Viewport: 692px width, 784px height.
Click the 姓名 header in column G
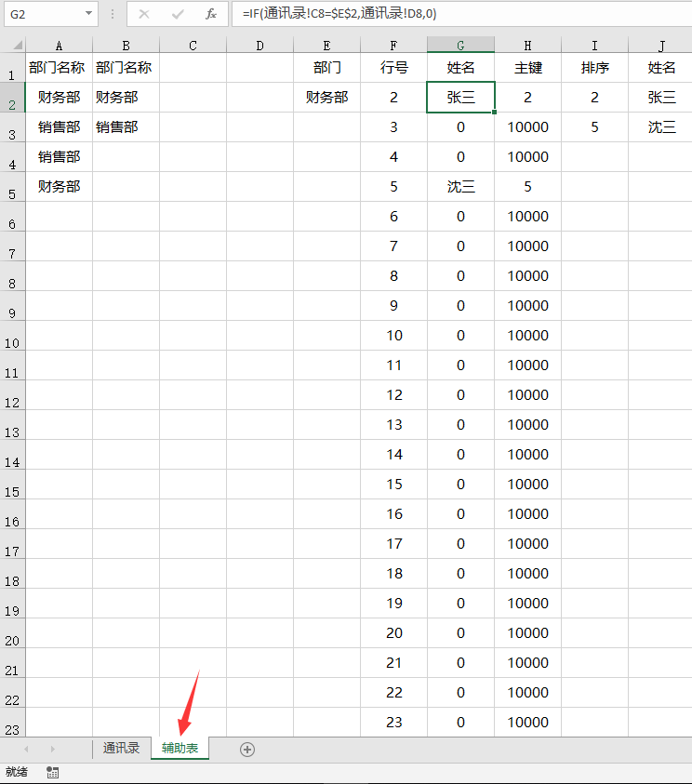pos(461,68)
